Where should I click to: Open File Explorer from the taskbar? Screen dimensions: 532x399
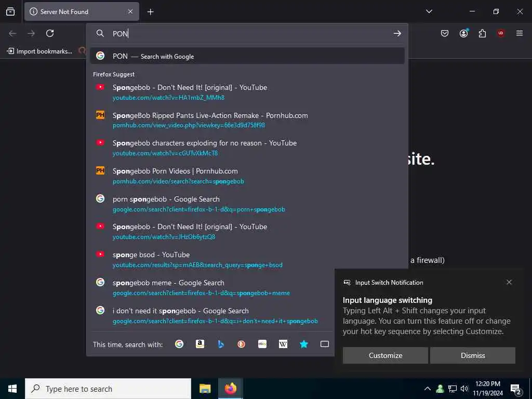tap(205, 389)
